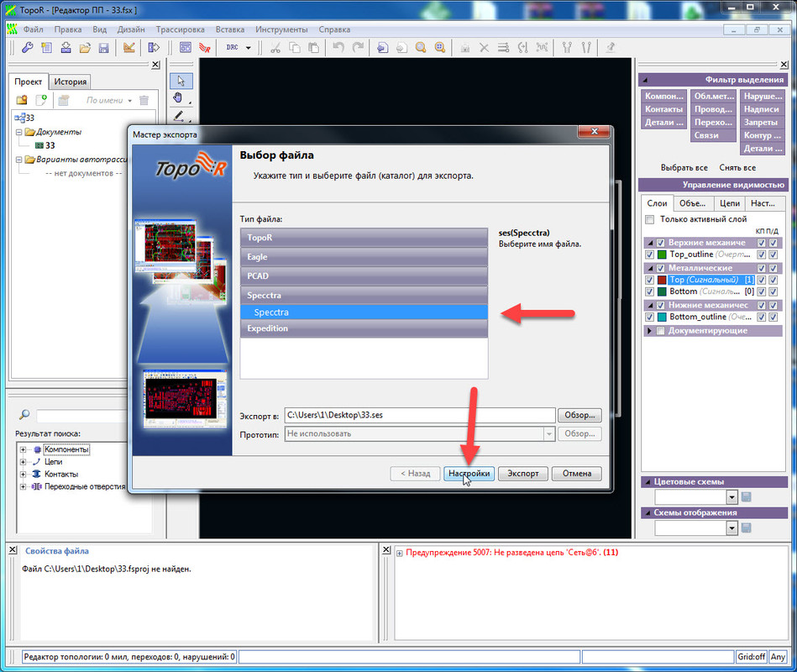This screenshot has height=672, width=797.
Task: Click the export arrow toolbar icon
Action: point(154,48)
